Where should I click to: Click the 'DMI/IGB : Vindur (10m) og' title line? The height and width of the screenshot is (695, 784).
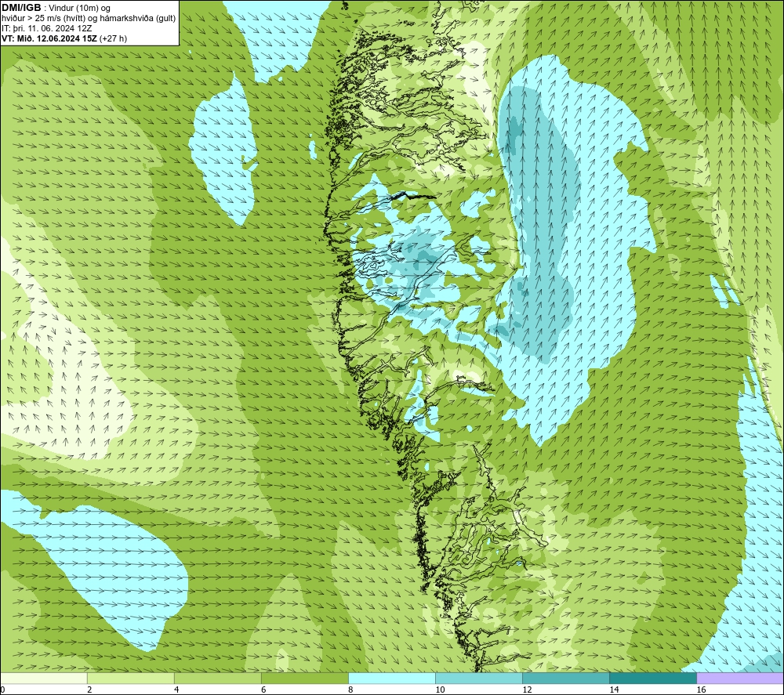[x=56, y=8]
